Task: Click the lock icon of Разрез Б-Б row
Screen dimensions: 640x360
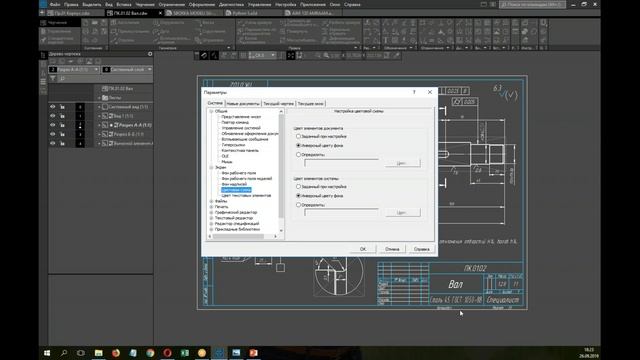Action: [x=62, y=134]
